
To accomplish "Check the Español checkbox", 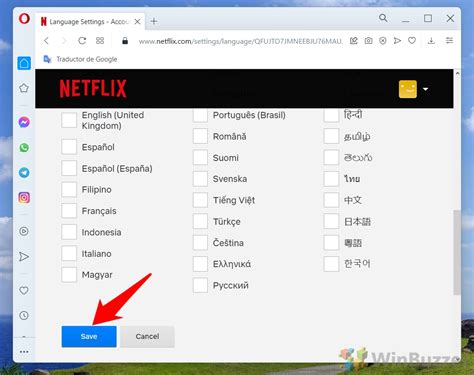I will pyautogui.click(x=69, y=147).
